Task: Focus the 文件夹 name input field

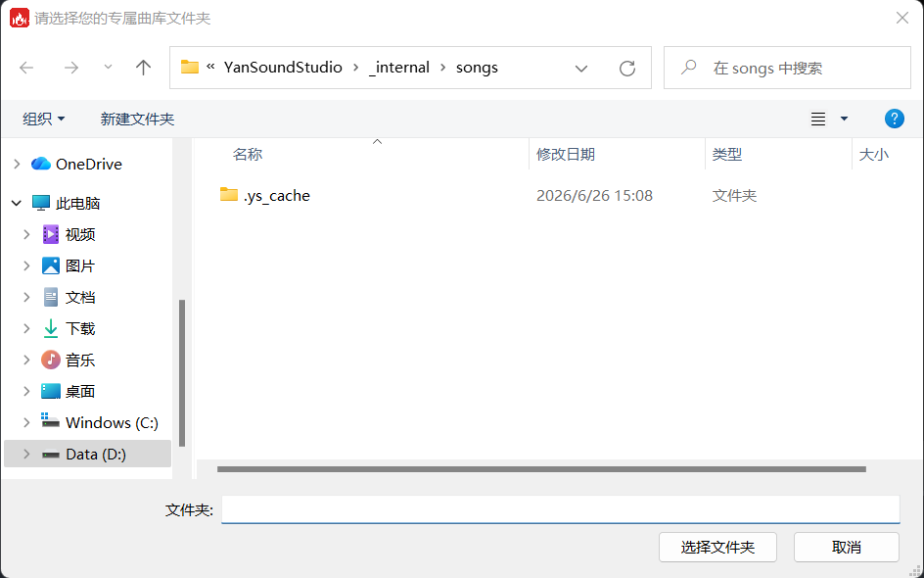Action: [x=561, y=509]
